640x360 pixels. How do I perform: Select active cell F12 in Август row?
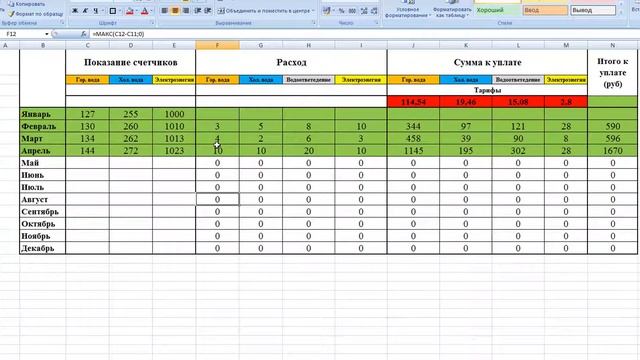tap(217, 200)
